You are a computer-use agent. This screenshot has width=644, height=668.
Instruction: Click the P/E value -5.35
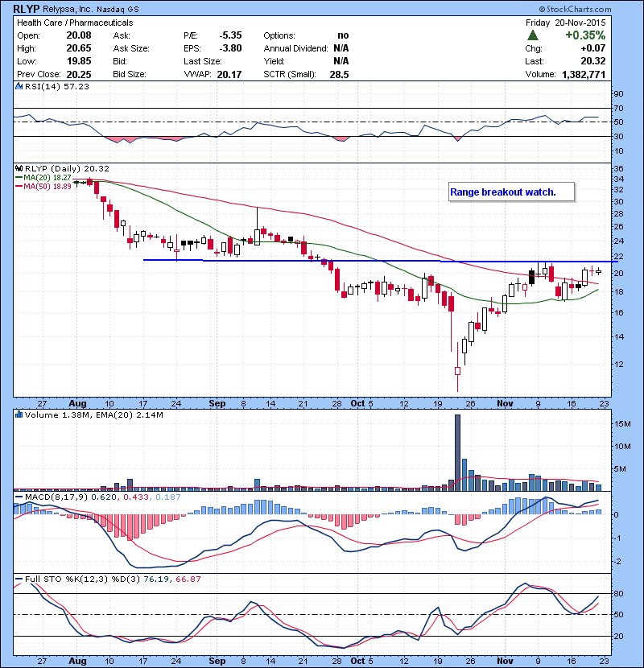(230, 35)
